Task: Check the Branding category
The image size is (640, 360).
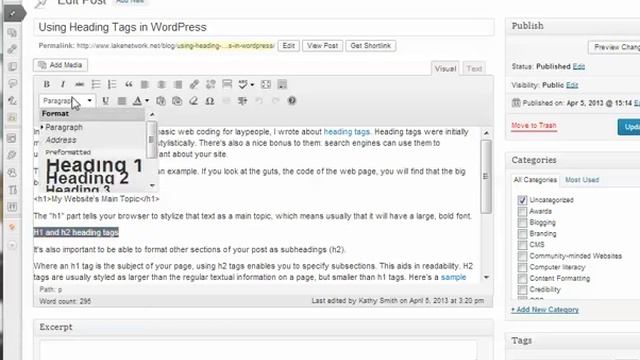Action: tap(522, 233)
